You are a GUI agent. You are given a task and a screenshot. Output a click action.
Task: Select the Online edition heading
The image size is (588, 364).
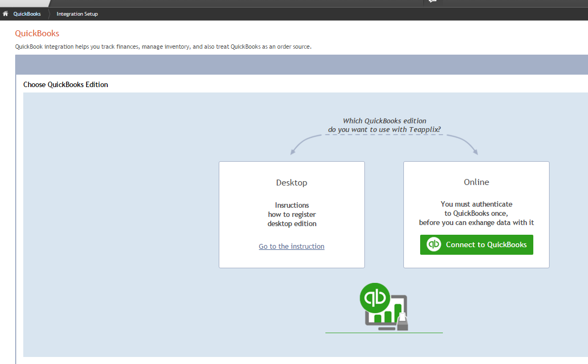point(476,182)
